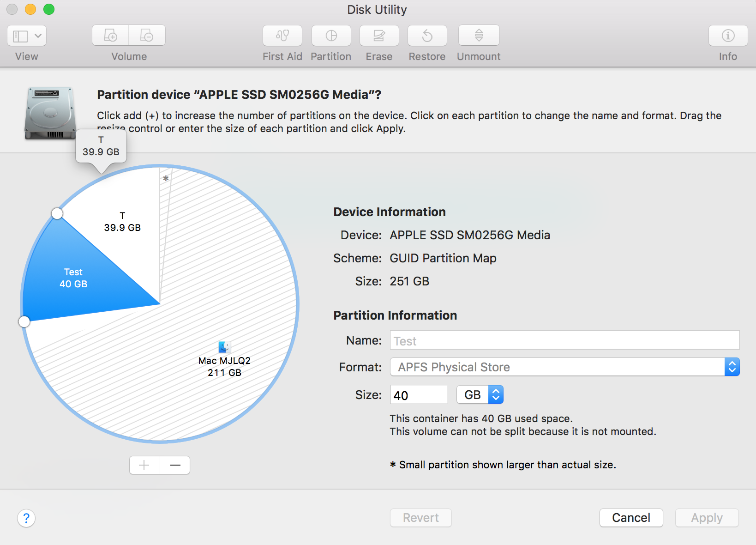Open the GB size unit dropdown

480,395
